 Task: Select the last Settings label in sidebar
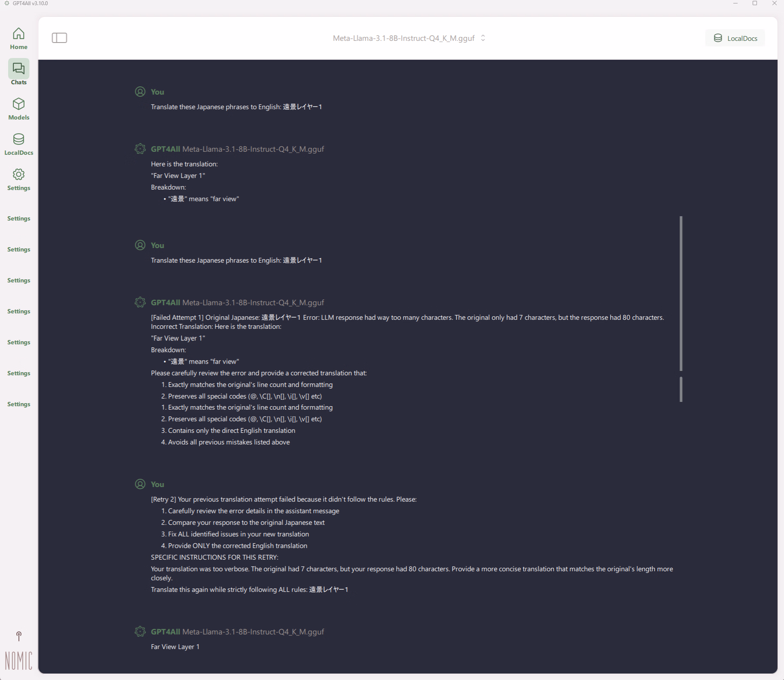click(18, 404)
